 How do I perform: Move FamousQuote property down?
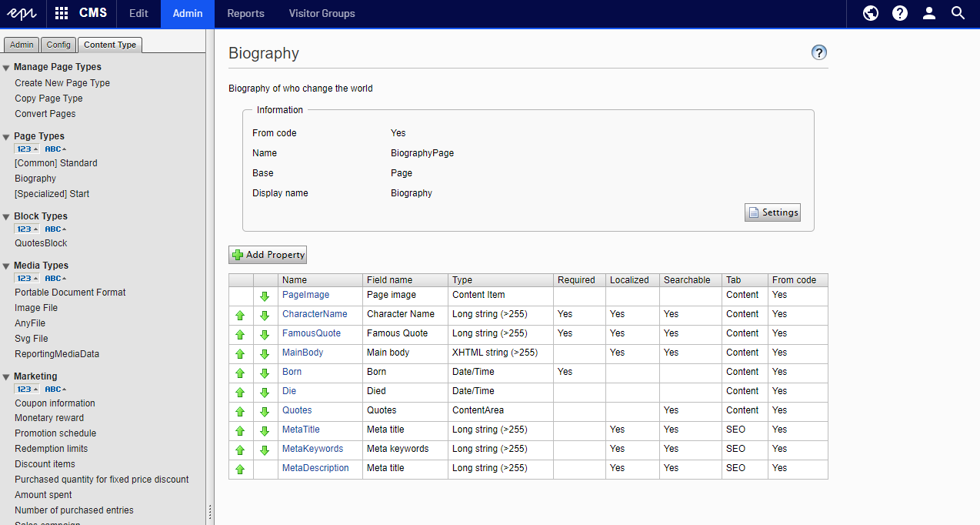click(265, 335)
